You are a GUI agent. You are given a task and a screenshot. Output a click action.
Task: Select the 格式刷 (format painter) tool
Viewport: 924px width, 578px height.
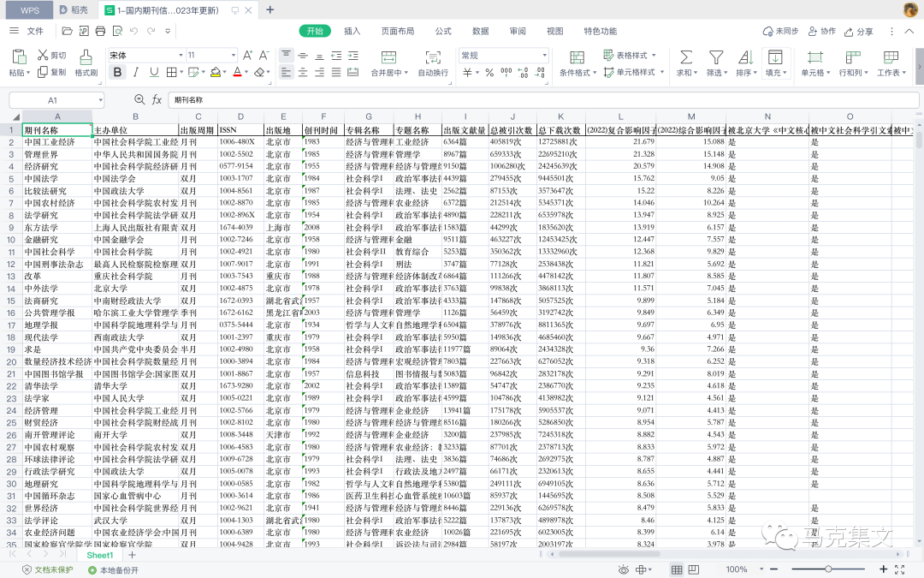pos(86,72)
